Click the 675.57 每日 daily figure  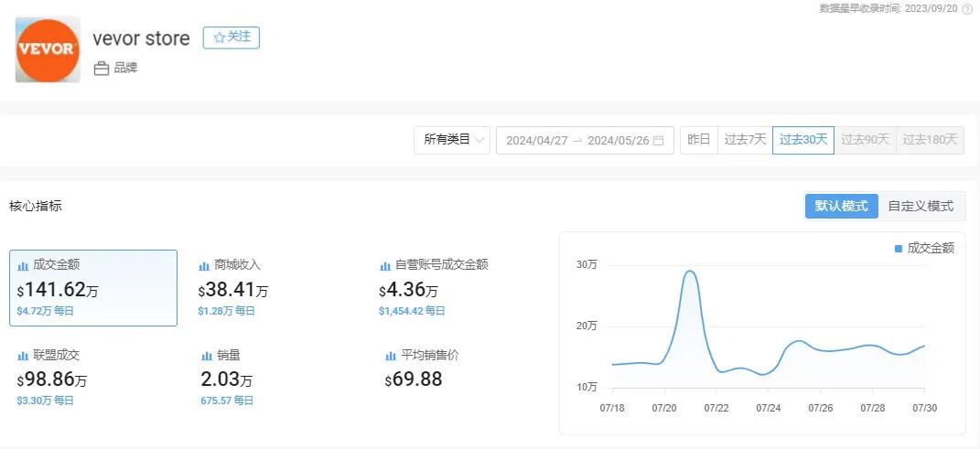227,401
